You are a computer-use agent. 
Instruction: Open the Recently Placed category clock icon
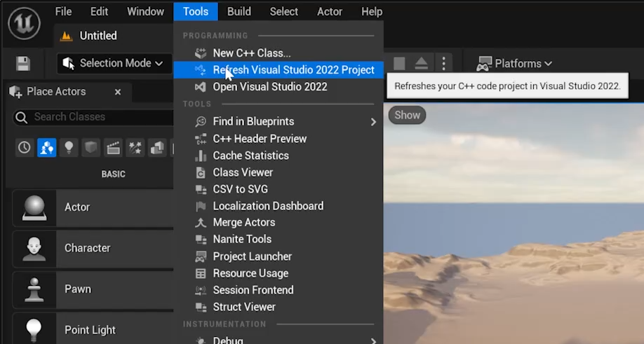click(25, 147)
